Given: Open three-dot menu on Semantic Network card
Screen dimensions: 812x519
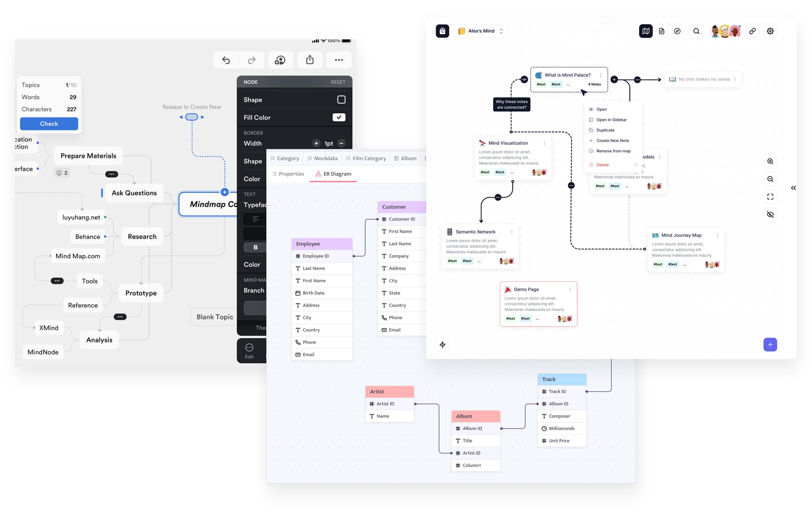Looking at the screenshot, I should [x=512, y=232].
